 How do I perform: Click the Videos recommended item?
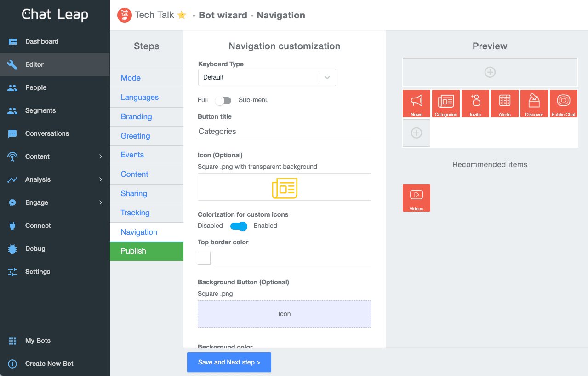pyautogui.click(x=416, y=197)
